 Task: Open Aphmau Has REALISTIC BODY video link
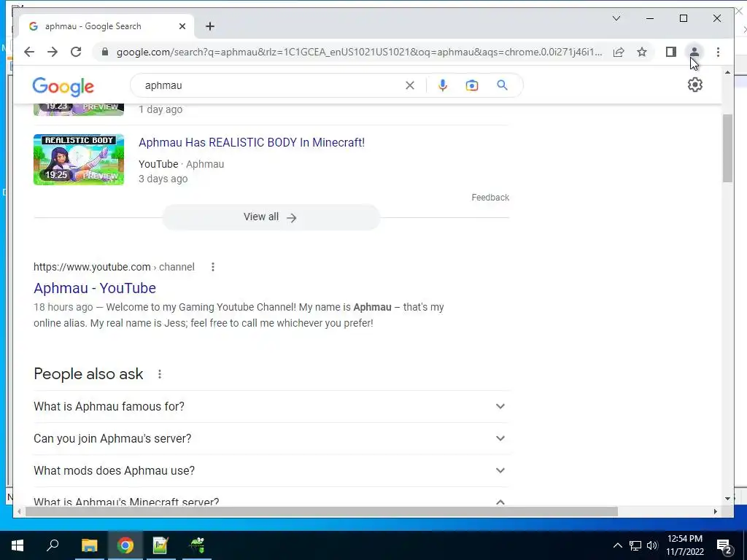[x=252, y=142]
